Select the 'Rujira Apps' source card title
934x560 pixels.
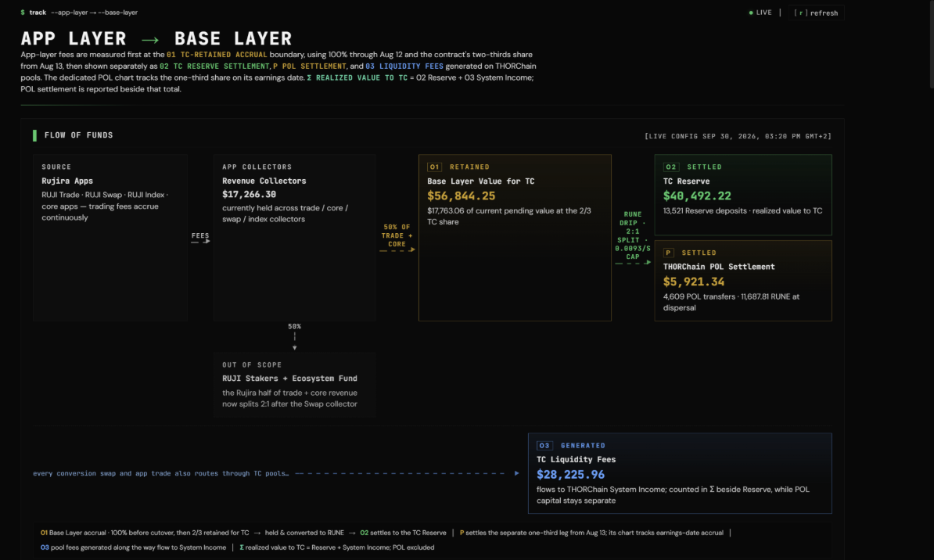pyautogui.click(x=67, y=181)
